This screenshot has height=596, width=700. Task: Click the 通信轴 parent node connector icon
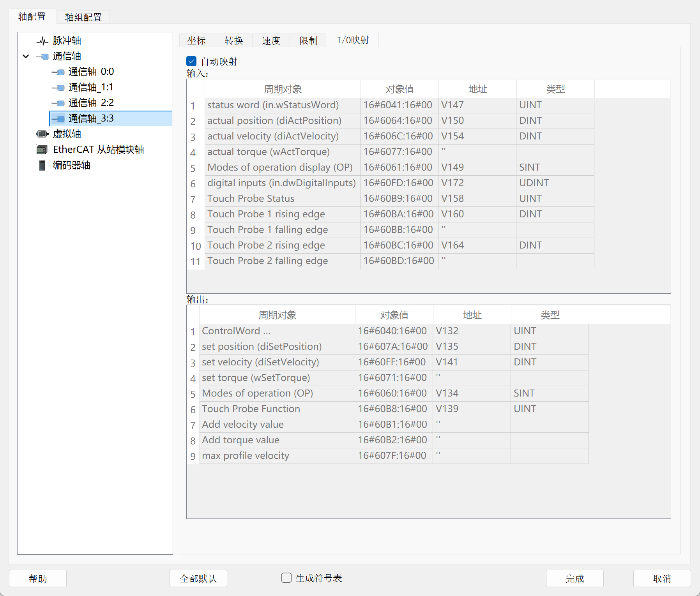point(42,56)
